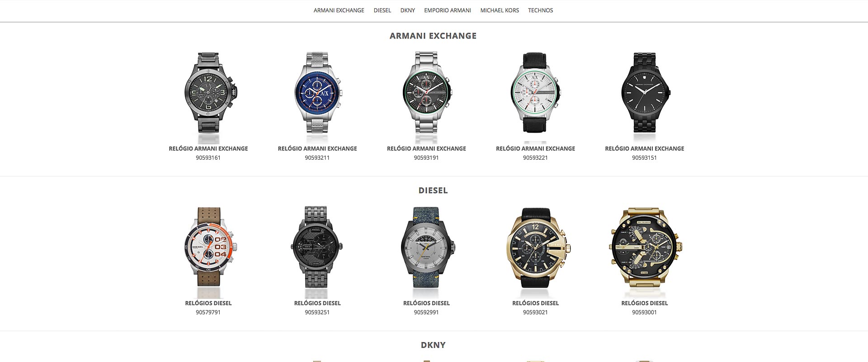View Armani Exchange watch image 90593161
This screenshot has width=868, height=362.
pos(208,98)
